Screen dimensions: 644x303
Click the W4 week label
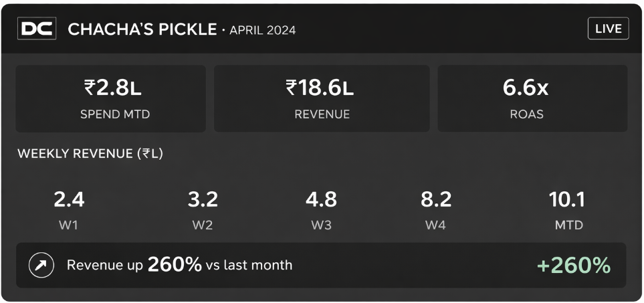pos(435,225)
